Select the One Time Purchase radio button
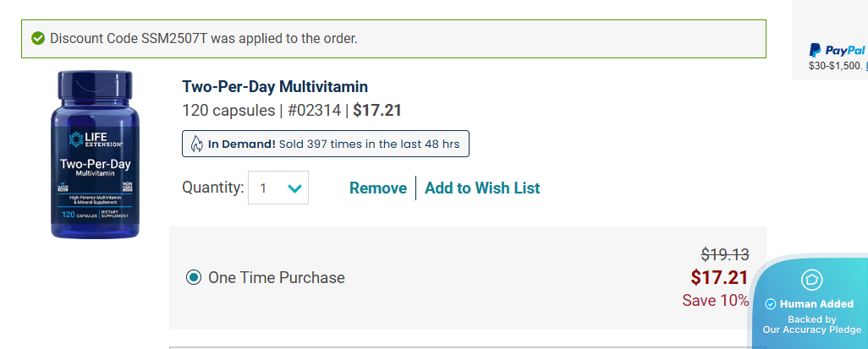The width and height of the screenshot is (868, 349). (194, 277)
